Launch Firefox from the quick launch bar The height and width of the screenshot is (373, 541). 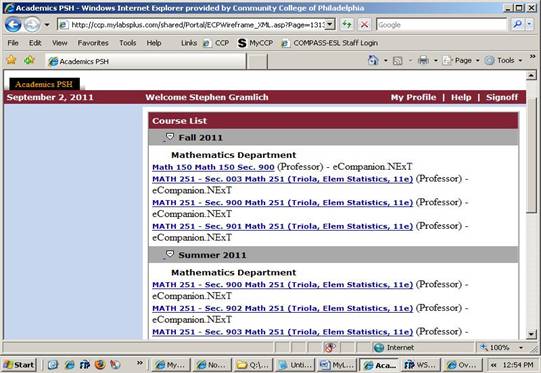tap(100, 364)
